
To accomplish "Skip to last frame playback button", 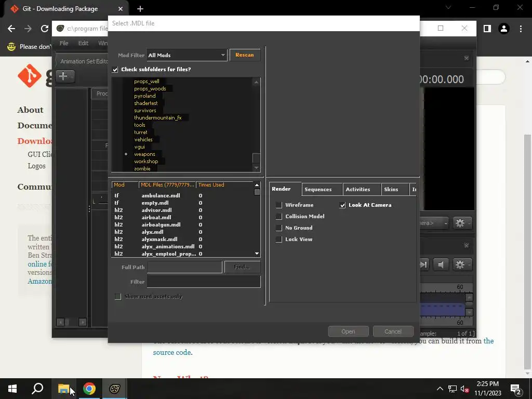I will [x=424, y=264].
